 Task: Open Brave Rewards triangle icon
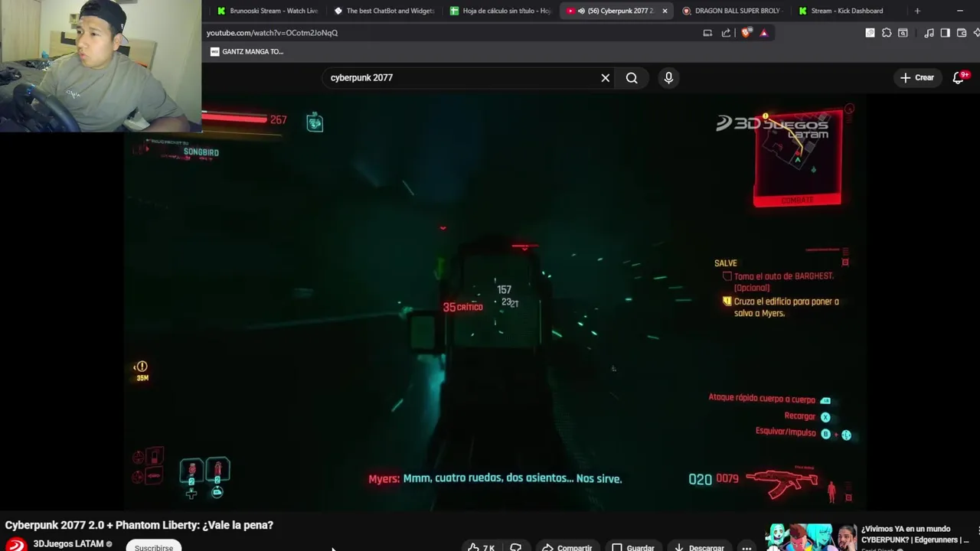(x=763, y=33)
